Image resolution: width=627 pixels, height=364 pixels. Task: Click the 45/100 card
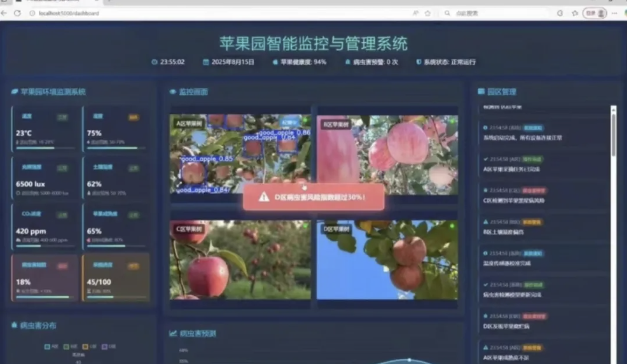pyautogui.click(x=116, y=277)
